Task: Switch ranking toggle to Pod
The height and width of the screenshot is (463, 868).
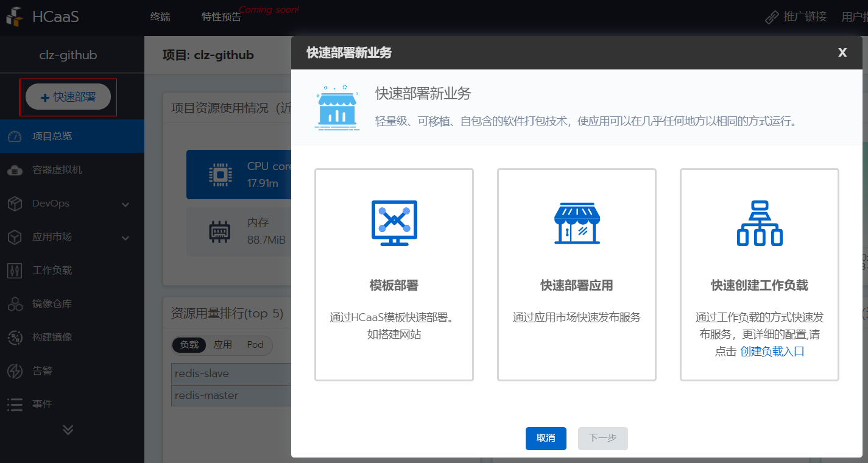Action: [x=255, y=345]
